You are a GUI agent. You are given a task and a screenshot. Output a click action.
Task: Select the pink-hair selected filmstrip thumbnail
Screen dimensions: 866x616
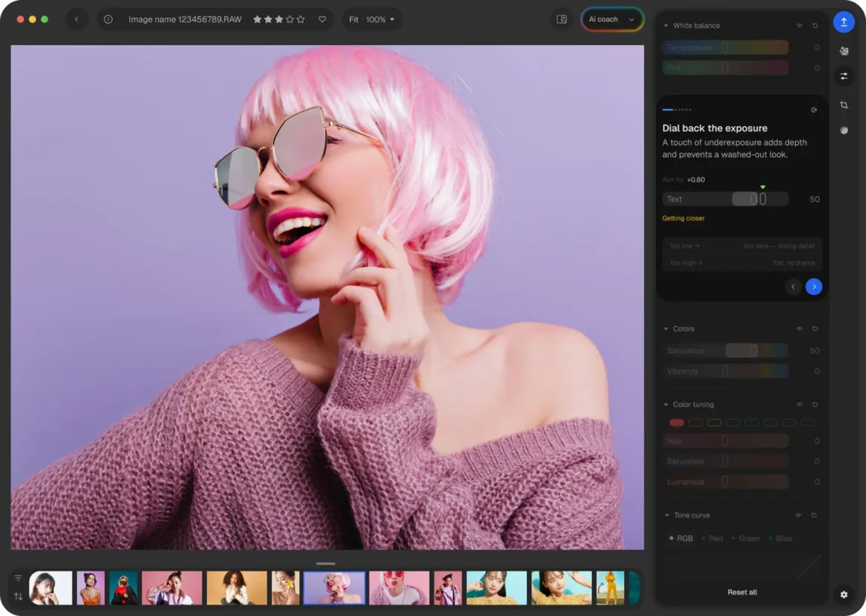[x=334, y=588]
